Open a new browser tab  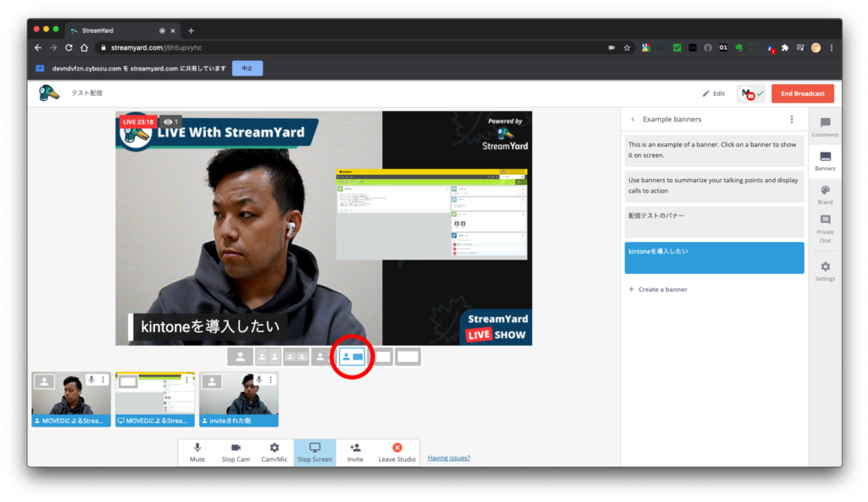191,31
